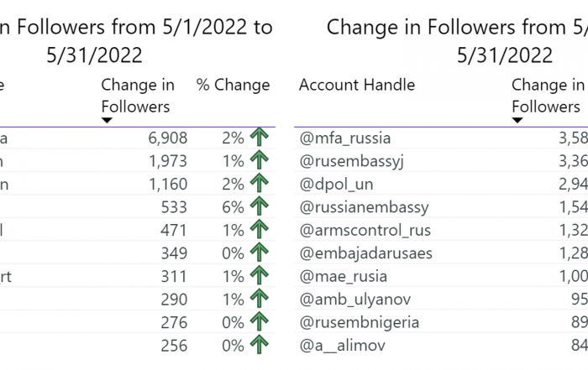Select the @russianembassy handle cell
This screenshot has width=588, height=370.
pyautogui.click(x=364, y=207)
